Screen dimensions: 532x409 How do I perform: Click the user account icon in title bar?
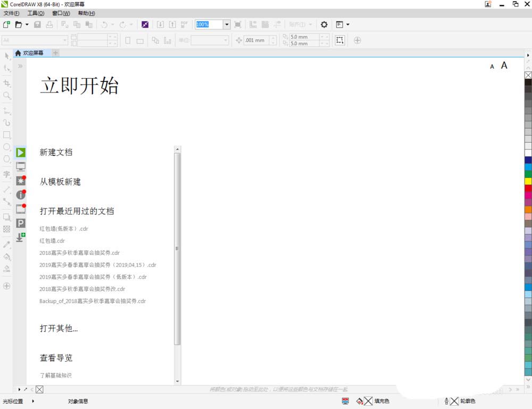[488, 4]
